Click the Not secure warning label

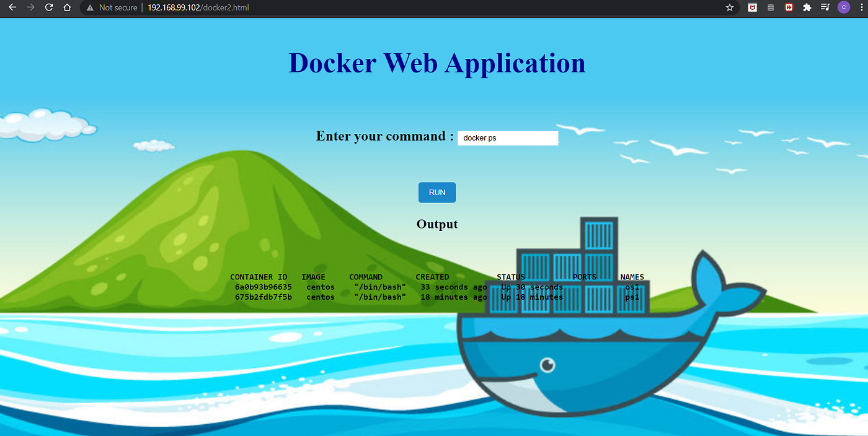click(x=117, y=7)
